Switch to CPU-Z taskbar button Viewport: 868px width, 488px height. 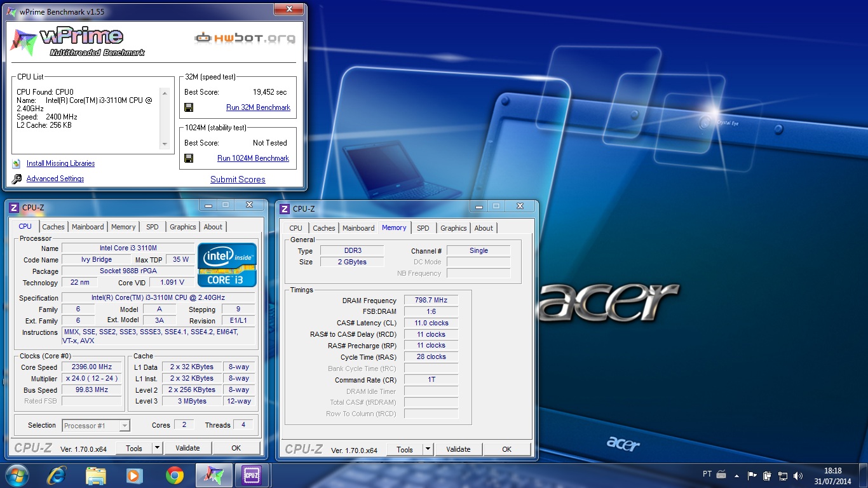click(252, 475)
